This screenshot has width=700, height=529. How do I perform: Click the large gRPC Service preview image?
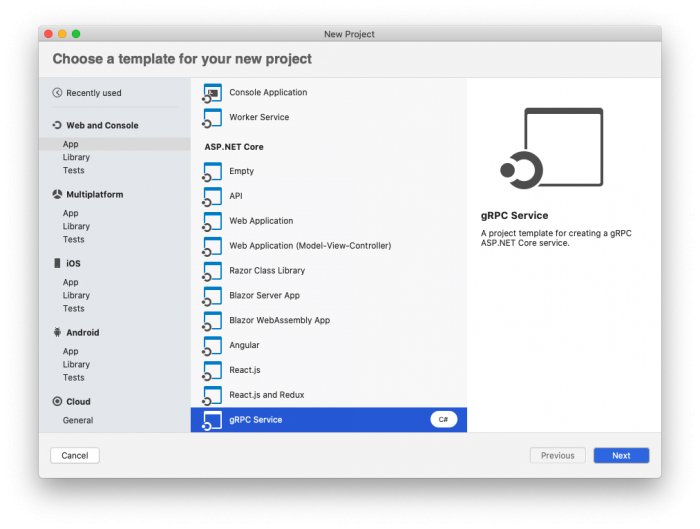(x=552, y=148)
